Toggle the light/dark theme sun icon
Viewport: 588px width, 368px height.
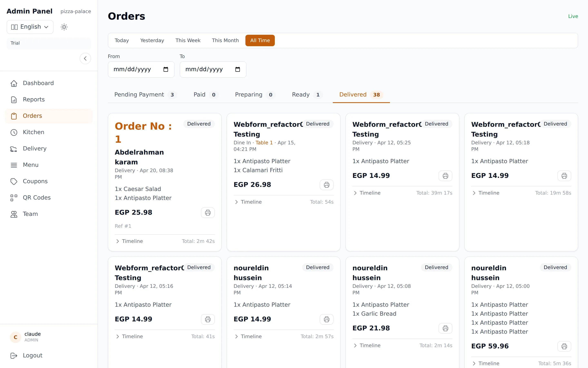tap(64, 27)
